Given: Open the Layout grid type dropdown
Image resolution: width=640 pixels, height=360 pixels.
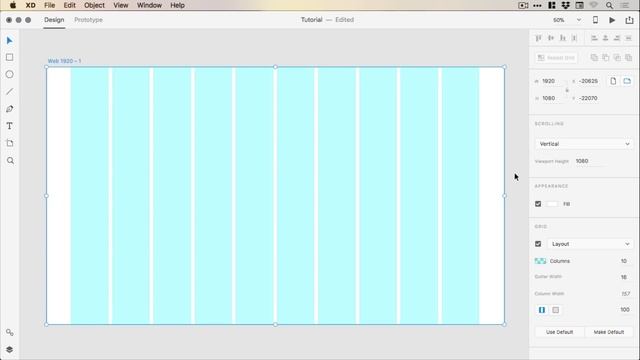Looking at the screenshot, I should point(590,244).
